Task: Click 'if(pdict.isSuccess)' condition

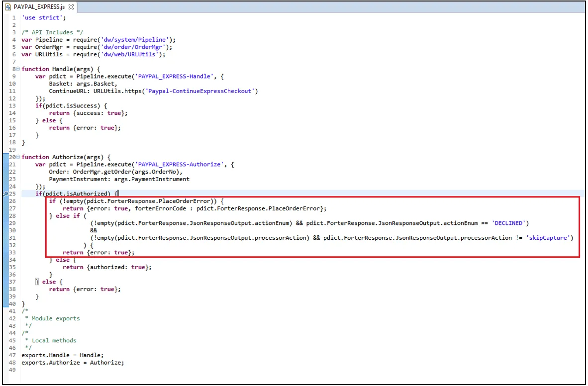Action: coord(68,106)
